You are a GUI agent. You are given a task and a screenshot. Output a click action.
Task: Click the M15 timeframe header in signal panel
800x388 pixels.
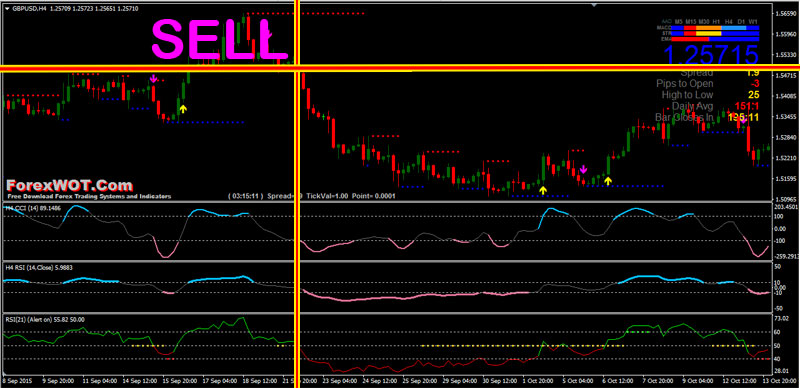pos(691,21)
